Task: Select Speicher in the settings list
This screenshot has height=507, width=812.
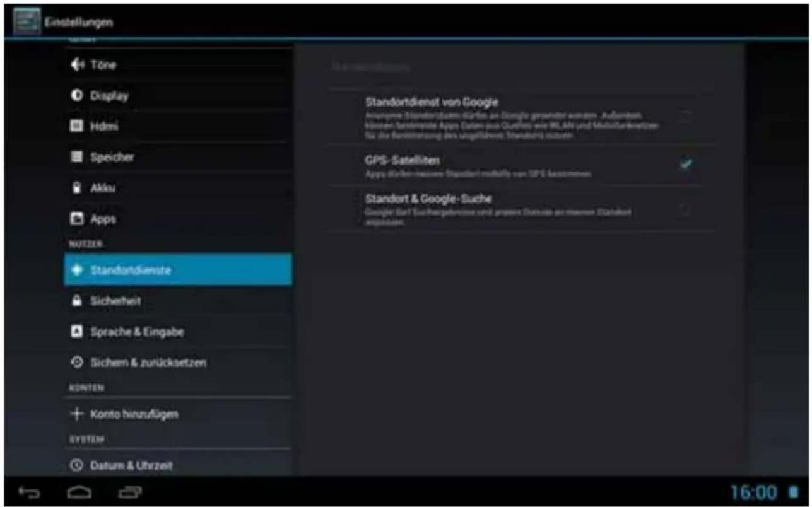Action: [x=178, y=158]
